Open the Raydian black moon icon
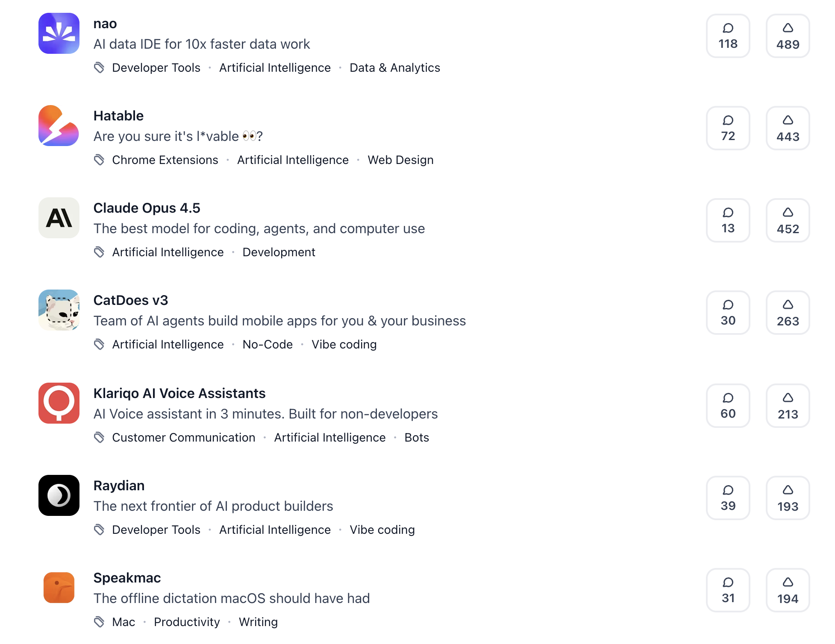The width and height of the screenshot is (835, 644). point(59,495)
